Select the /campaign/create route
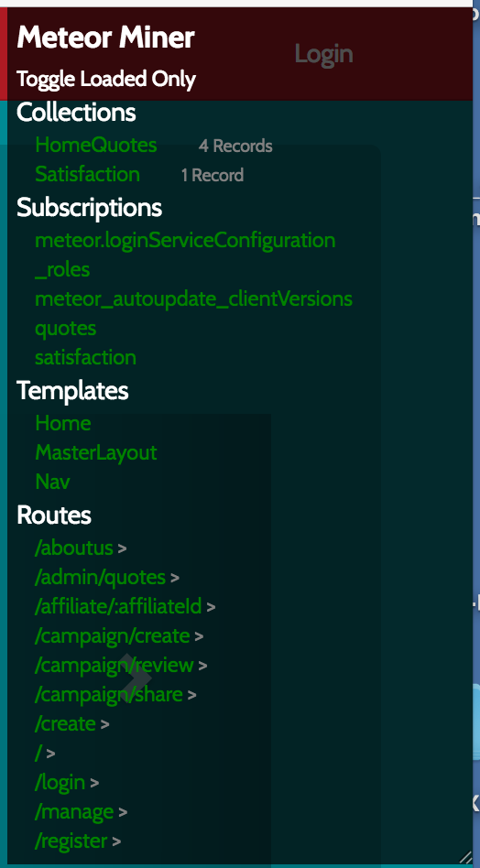The height and width of the screenshot is (868, 480). 112,636
